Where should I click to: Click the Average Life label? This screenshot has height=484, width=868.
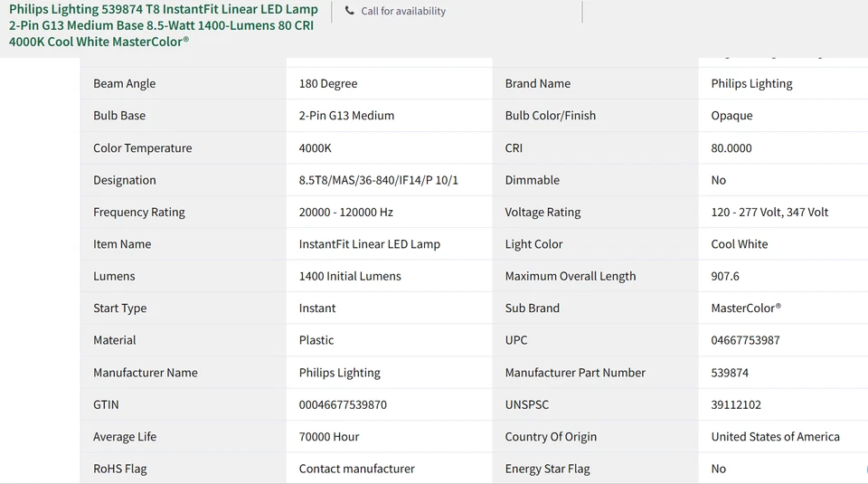[125, 437]
